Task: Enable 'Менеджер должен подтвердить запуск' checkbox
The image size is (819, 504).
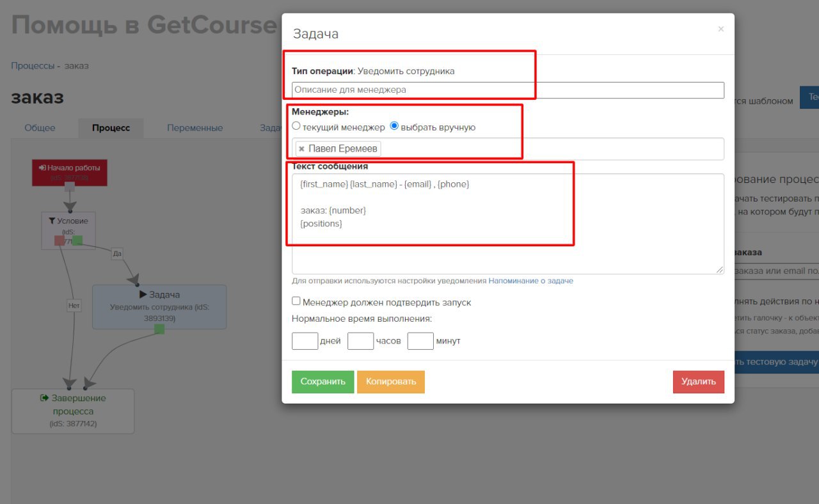Action: click(296, 301)
